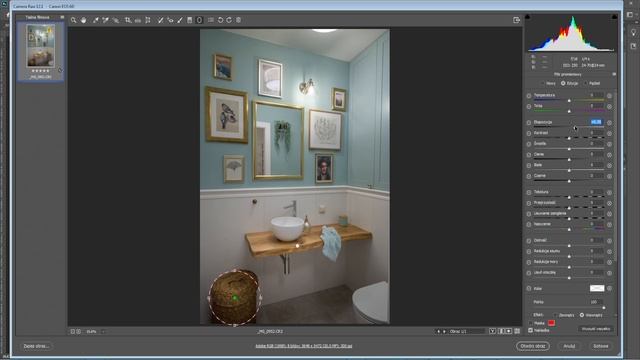Viewport: 640px width, 360px height.
Task: Click Otwórz obraz button
Action: pyautogui.click(x=533, y=346)
